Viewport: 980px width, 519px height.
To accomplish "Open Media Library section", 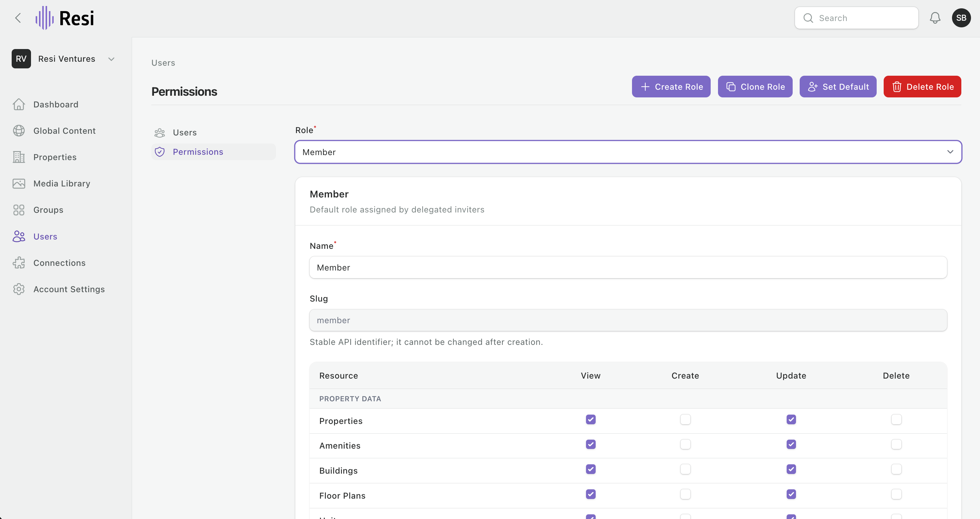I will point(62,183).
